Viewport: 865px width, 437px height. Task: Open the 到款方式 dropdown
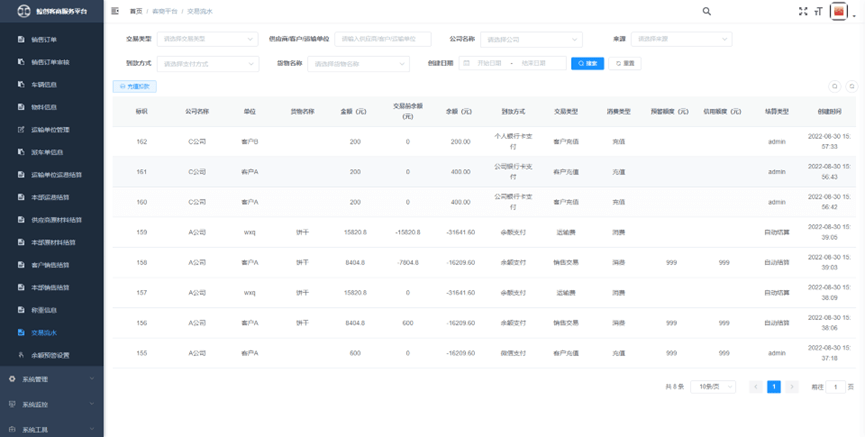click(207, 63)
